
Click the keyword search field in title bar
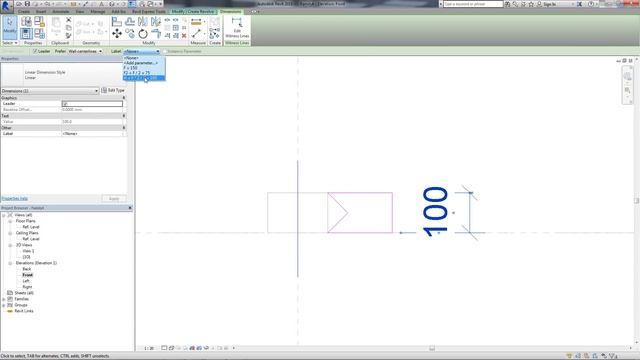click(x=473, y=4)
